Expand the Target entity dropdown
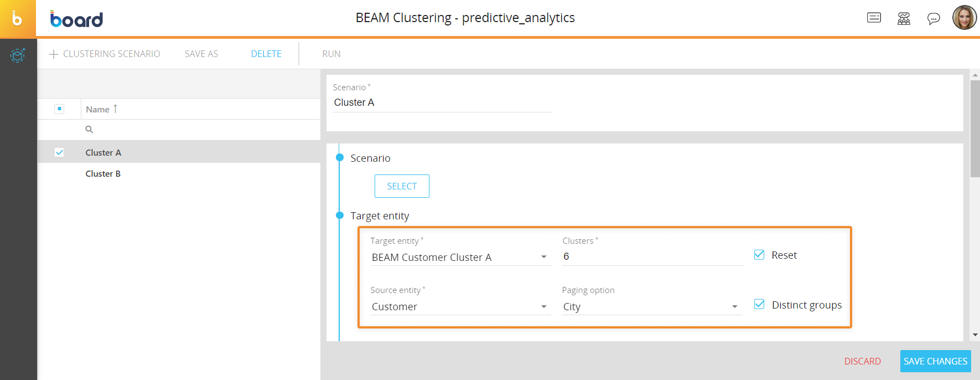 544,257
